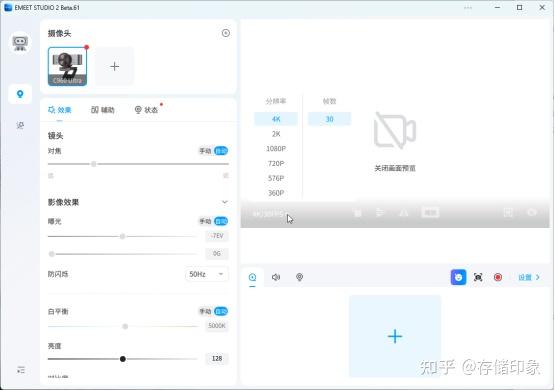Click the grid icon on preview bar

click(508, 212)
